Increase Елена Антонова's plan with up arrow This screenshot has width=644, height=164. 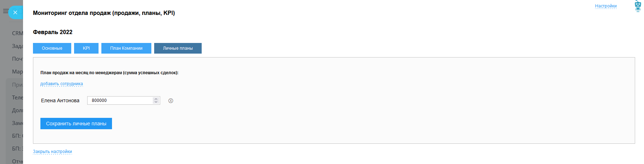click(156, 99)
